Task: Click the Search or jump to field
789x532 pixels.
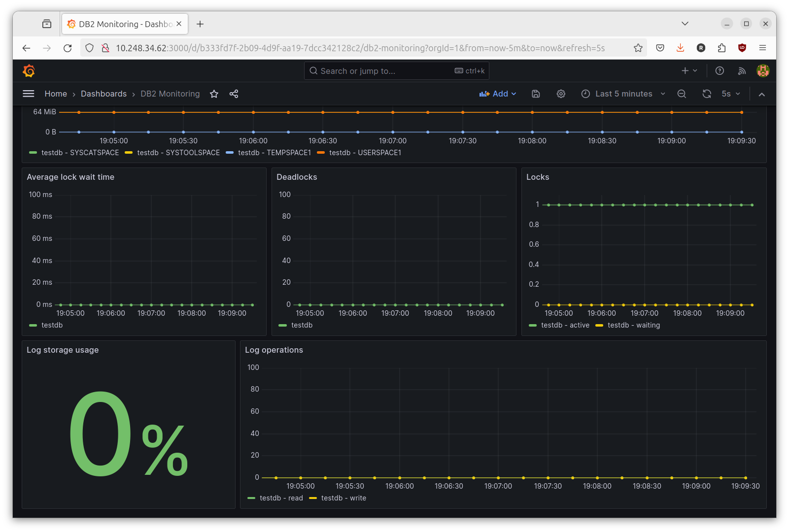Action: coord(397,71)
